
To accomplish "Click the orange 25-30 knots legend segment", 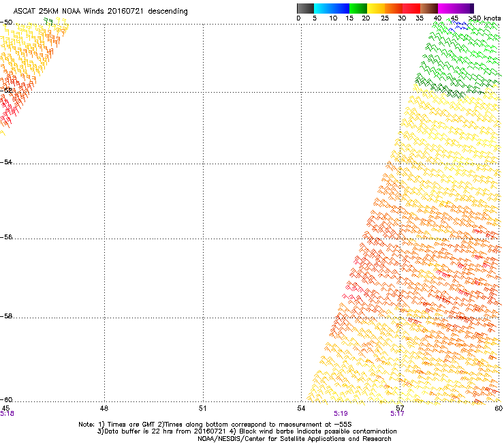I will (394, 8).
